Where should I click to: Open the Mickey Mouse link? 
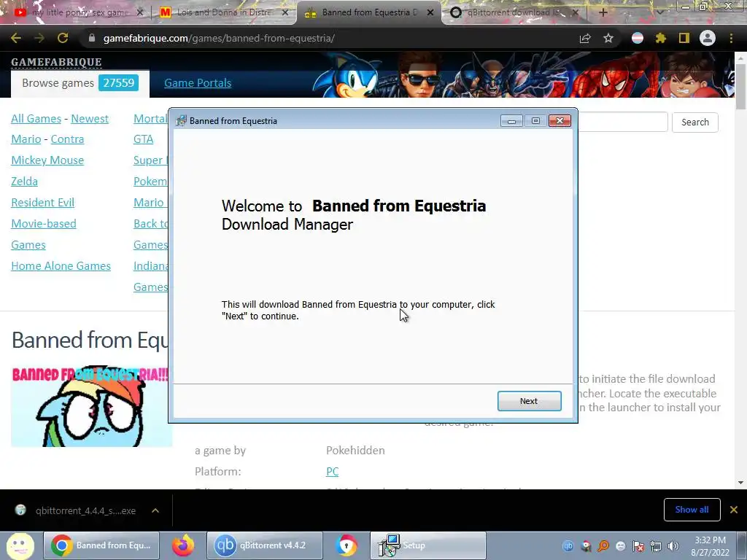[x=47, y=160]
